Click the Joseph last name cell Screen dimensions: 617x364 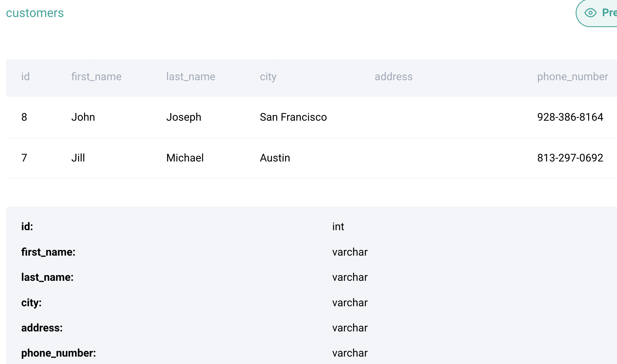coord(184,117)
